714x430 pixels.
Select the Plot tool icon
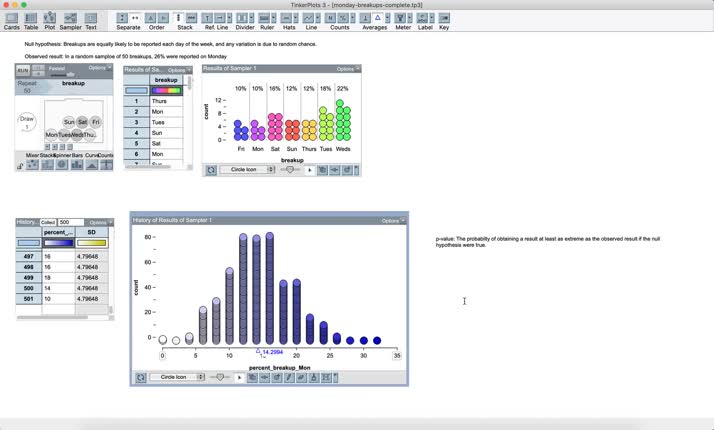pos(49,19)
